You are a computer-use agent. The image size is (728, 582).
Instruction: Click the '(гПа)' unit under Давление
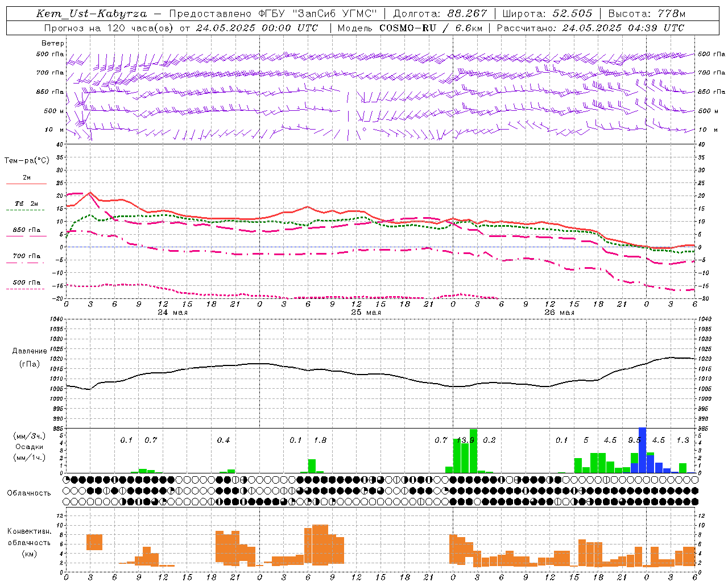click(x=30, y=364)
